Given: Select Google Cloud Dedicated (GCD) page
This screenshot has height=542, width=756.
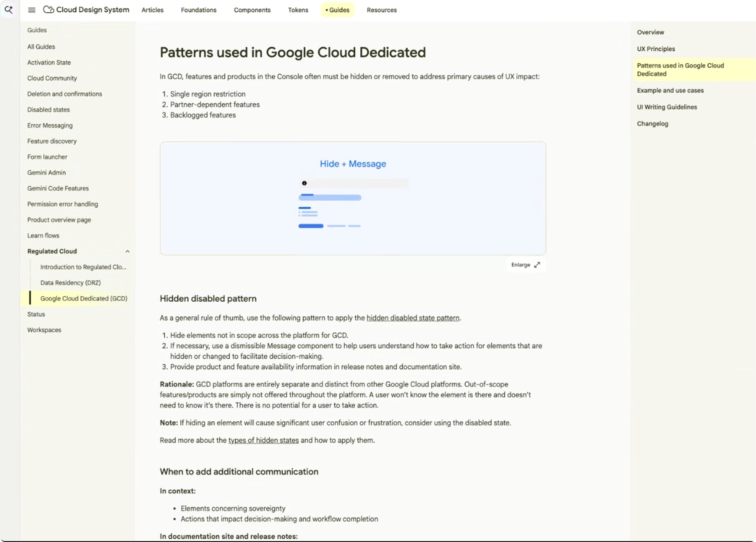Looking at the screenshot, I should click(x=84, y=298).
